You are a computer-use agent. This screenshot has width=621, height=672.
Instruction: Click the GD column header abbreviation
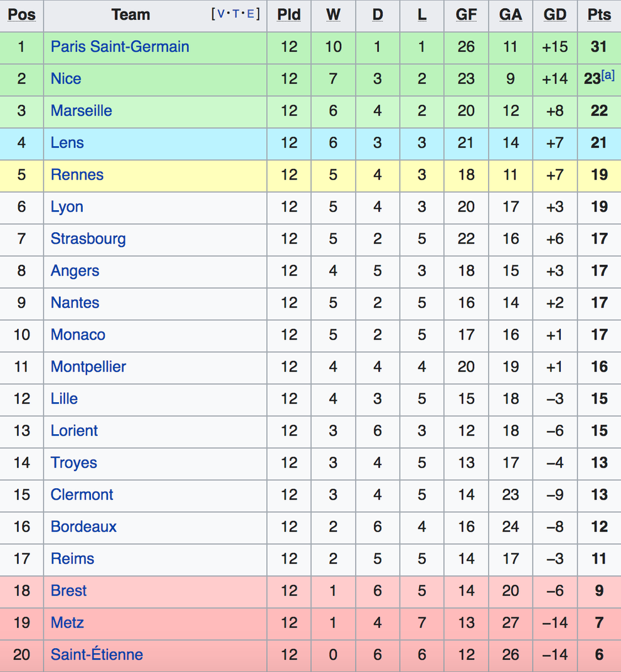pos(555,15)
